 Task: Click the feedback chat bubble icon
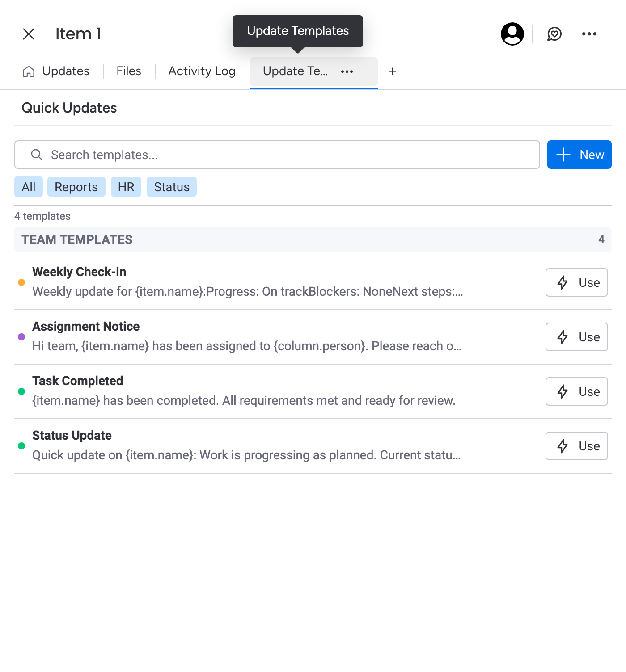point(555,34)
